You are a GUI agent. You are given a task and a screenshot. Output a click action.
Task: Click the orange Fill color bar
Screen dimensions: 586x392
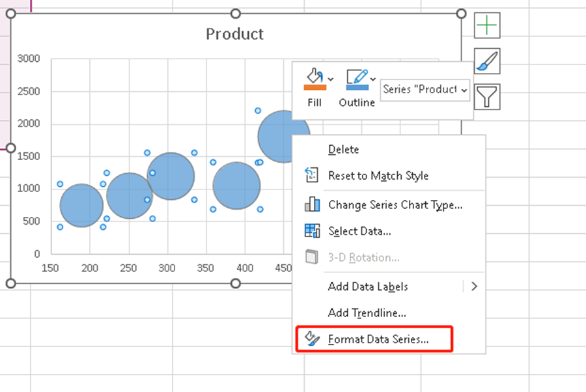[x=314, y=87]
